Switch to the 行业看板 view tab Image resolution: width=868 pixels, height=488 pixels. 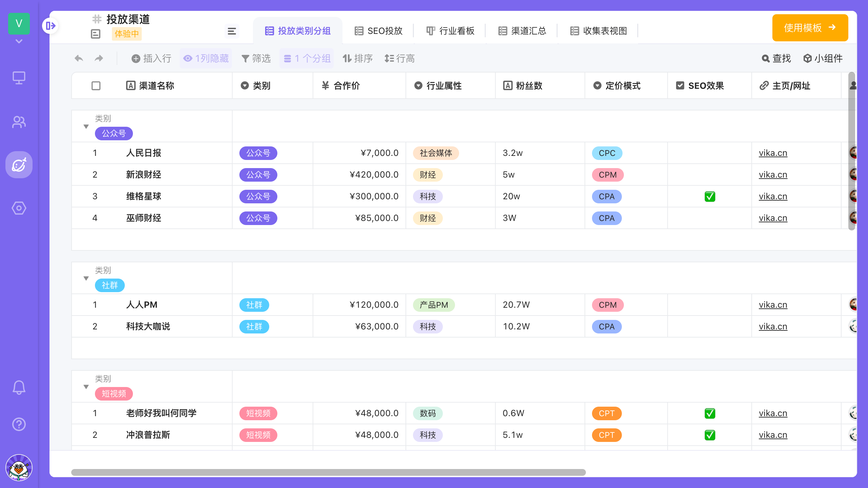(x=450, y=31)
